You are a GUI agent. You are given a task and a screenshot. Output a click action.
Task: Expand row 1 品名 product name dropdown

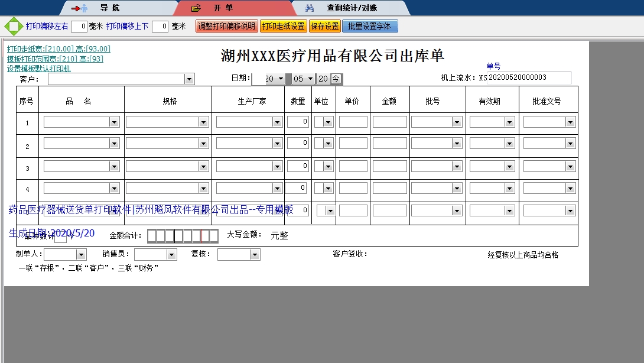(x=114, y=122)
